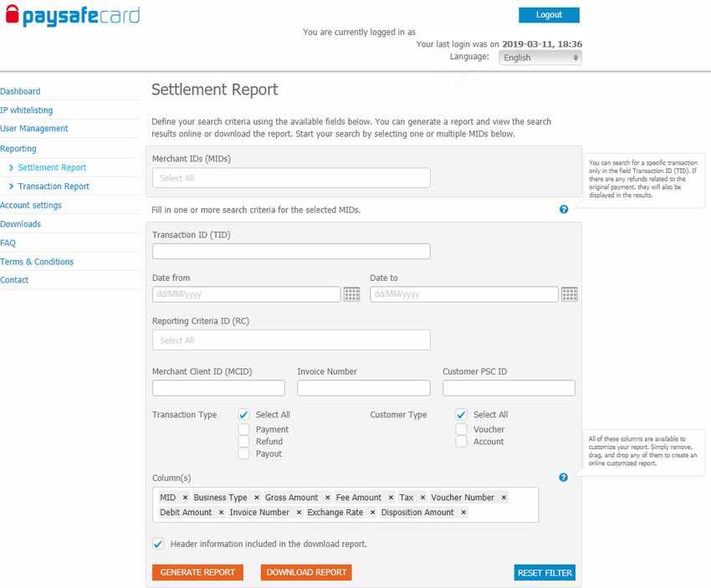
Task: Click help icon beside search criteria text
Action: pyautogui.click(x=564, y=209)
